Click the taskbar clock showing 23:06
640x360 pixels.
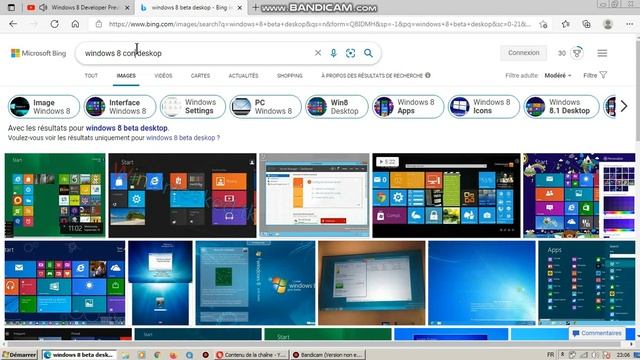tap(623, 355)
